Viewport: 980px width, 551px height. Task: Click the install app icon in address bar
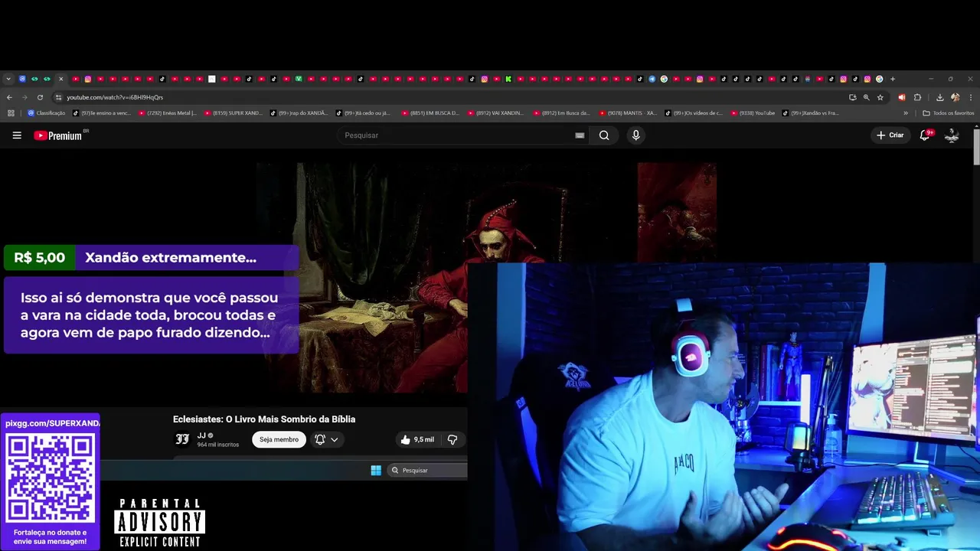click(852, 97)
